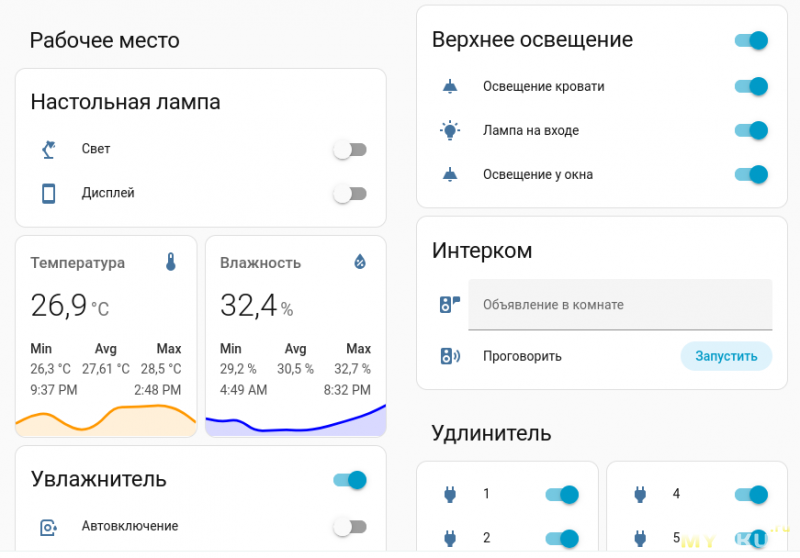The width and height of the screenshot is (800, 558).
Task: Switch off the Увлажнитель toggle
Action: click(x=350, y=480)
